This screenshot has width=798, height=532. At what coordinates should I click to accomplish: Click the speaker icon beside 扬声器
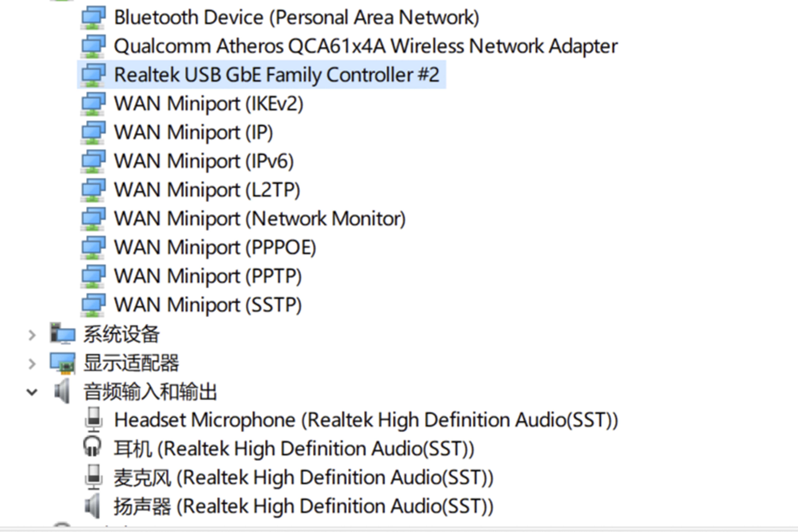coord(93,506)
